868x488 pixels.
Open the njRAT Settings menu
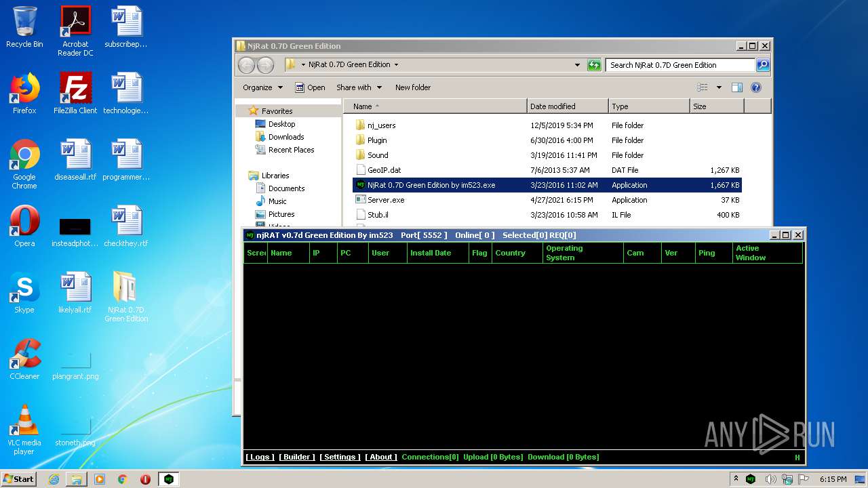pos(340,457)
